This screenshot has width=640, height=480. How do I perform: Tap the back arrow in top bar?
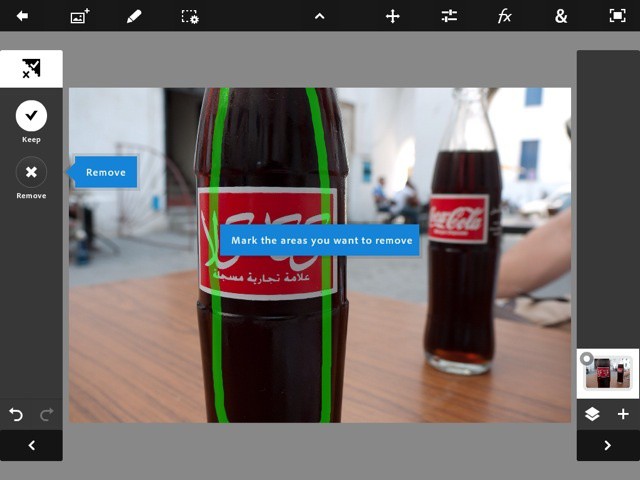coord(22,16)
